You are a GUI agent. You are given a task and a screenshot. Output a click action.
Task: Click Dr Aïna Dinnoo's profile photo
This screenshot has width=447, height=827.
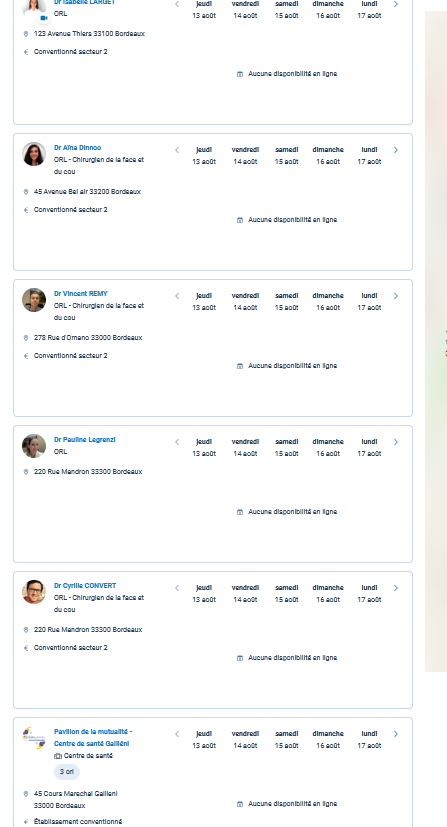point(34,154)
